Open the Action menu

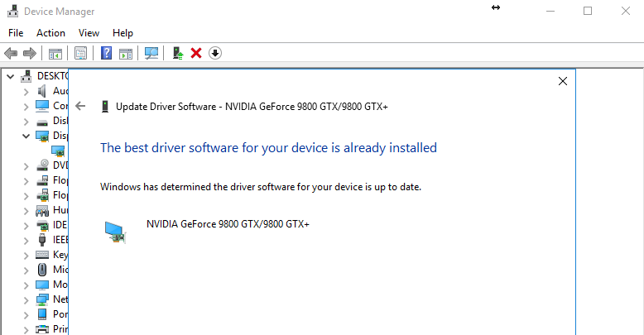[50, 33]
